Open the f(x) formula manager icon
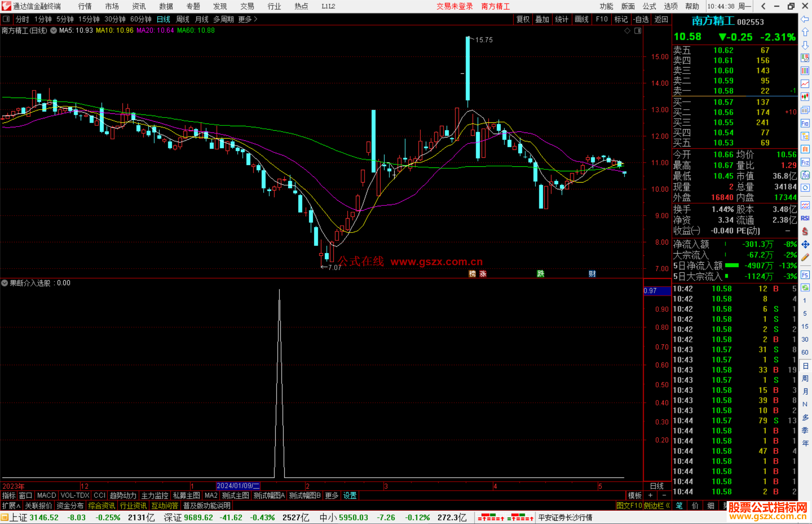812x524 pixels. pyautogui.click(x=805, y=175)
